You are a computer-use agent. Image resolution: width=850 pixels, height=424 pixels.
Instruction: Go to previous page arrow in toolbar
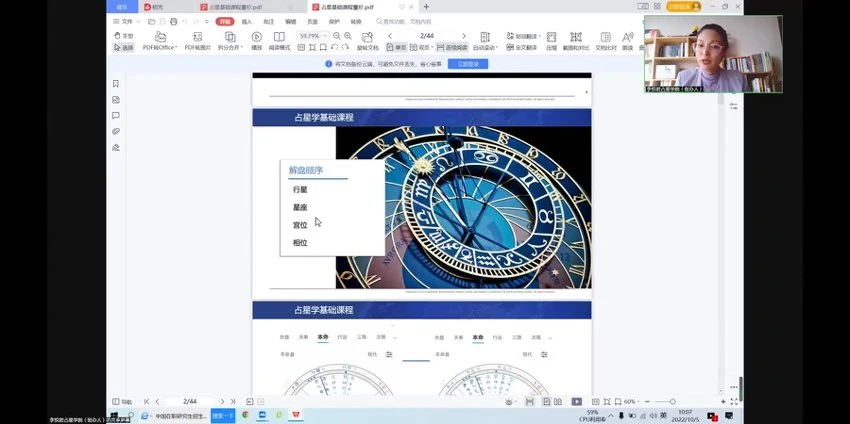[390, 36]
